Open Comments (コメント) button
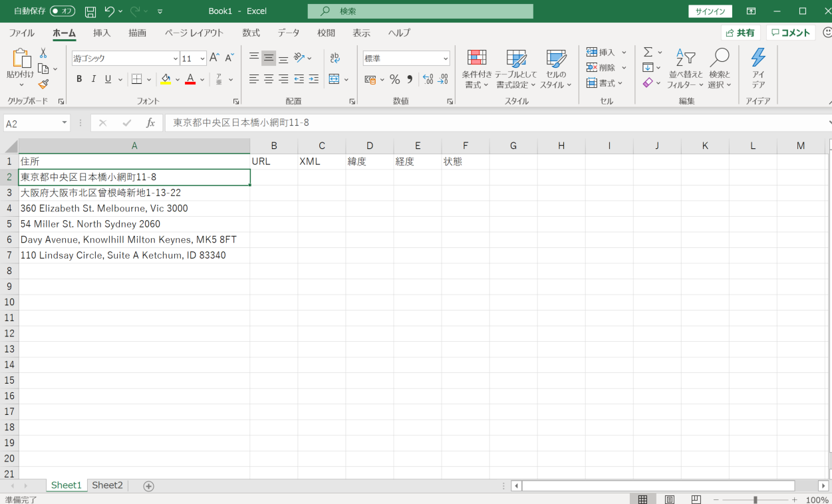The height and width of the screenshot is (504, 832). (x=791, y=33)
